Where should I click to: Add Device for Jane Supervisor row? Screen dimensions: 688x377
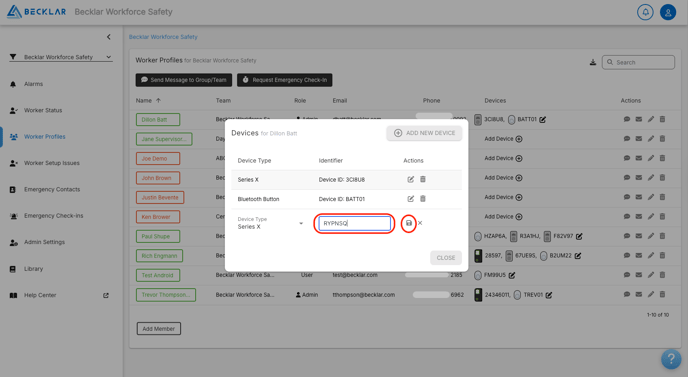(x=503, y=139)
